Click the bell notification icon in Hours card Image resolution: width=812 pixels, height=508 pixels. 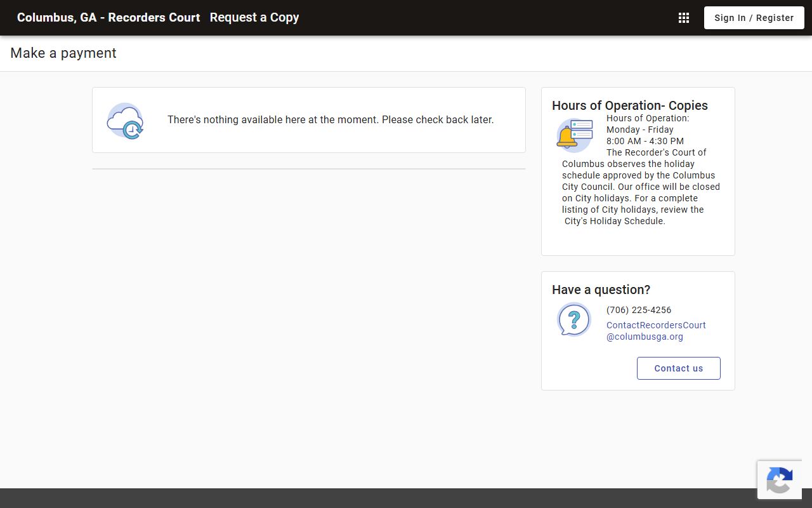pyautogui.click(x=575, y=135)
